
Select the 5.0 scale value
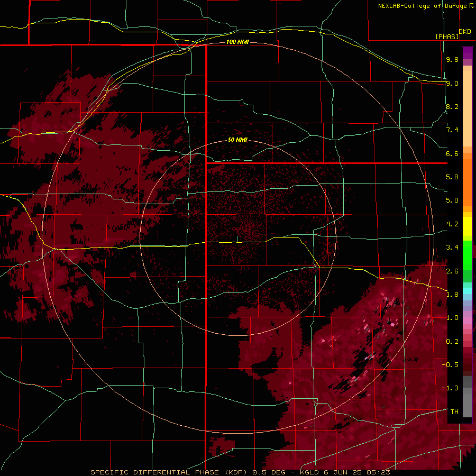point(452,200)
